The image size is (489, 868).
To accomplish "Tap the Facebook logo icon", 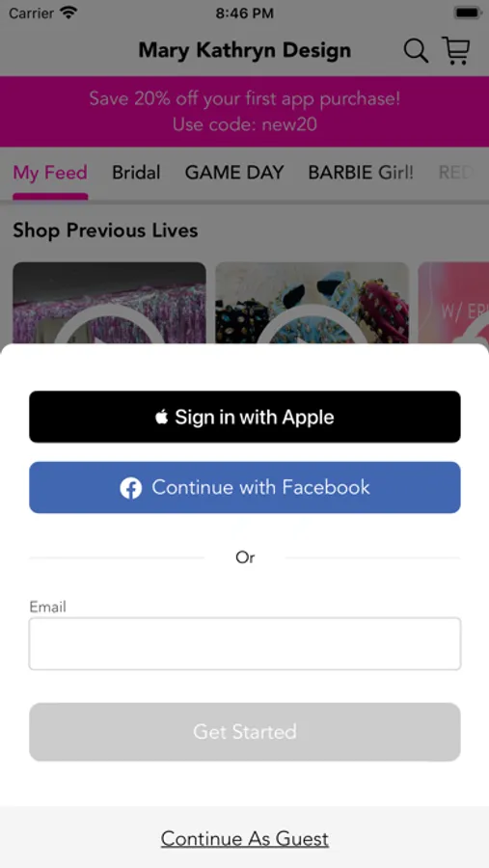I will coord(131,488).
